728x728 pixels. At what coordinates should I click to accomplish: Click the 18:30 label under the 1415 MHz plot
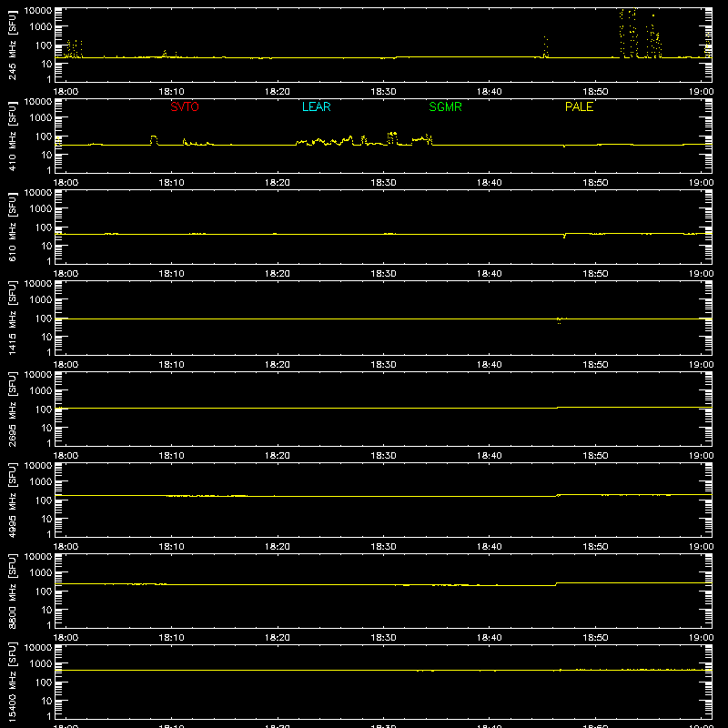383,365
